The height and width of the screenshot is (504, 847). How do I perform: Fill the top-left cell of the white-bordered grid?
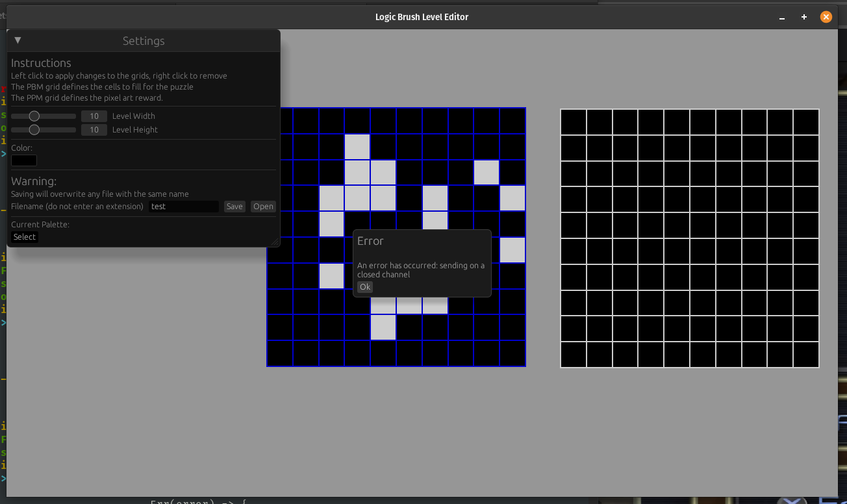[x=574, y=122]
